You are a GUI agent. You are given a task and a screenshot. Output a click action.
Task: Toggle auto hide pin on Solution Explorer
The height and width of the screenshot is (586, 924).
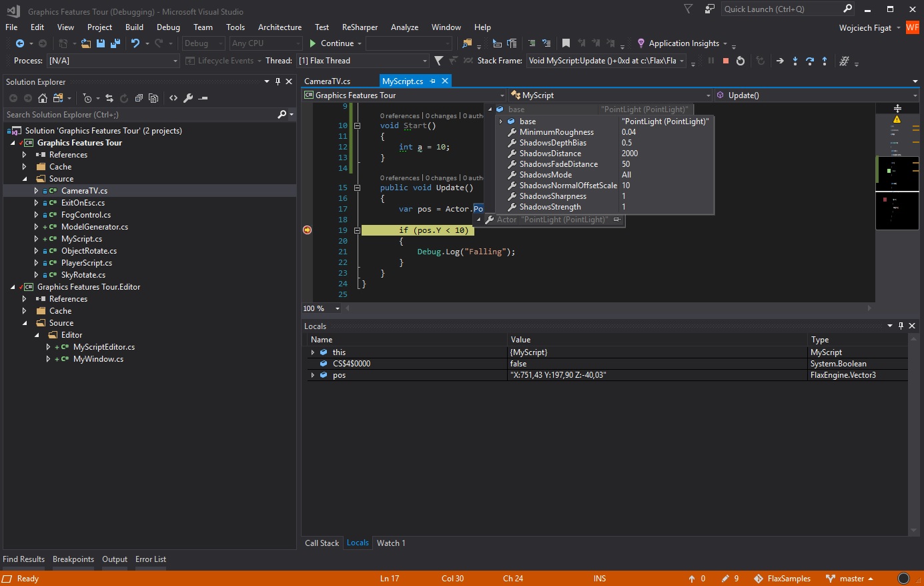pyautogui.click(x=278, y=81)
